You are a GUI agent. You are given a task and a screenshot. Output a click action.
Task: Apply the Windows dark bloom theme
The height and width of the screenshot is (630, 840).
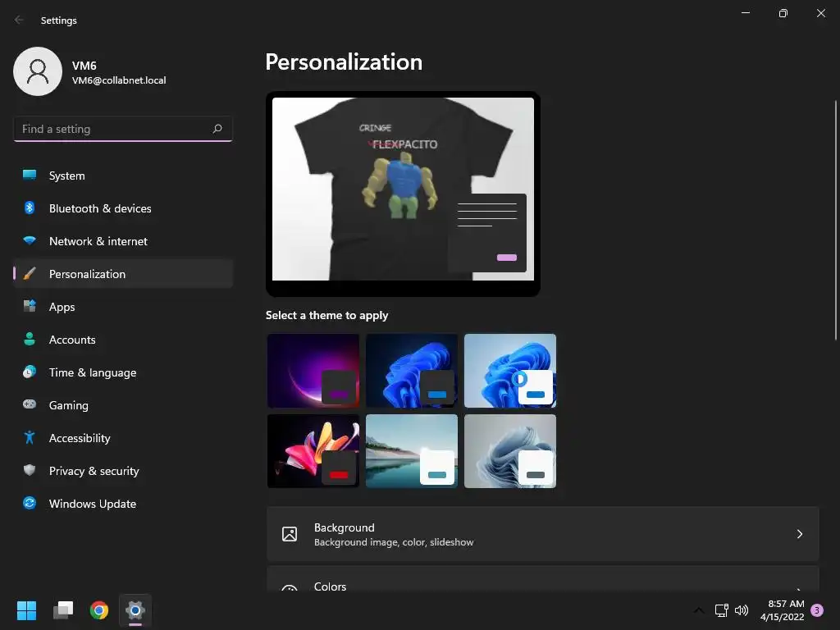click(x=412, y=371)
